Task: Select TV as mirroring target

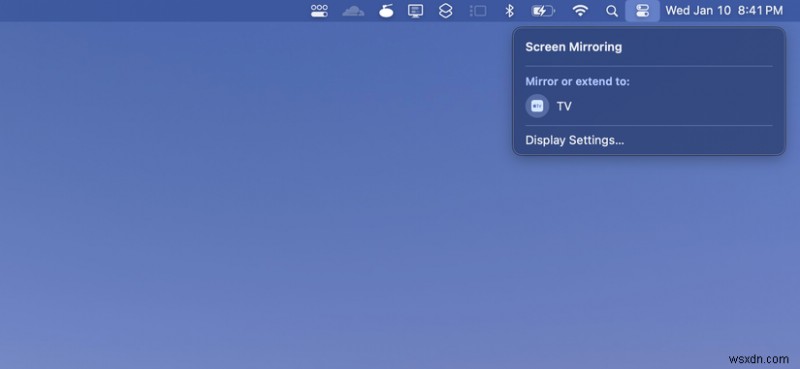Action: pos(648,106)
